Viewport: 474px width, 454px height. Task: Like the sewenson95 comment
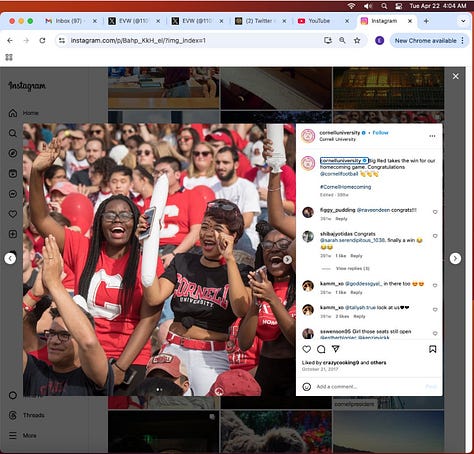tap(435, 333)
